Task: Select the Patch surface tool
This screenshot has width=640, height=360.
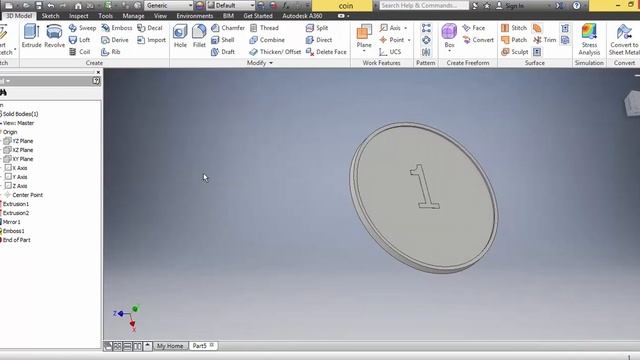Action: coord(513,40)
